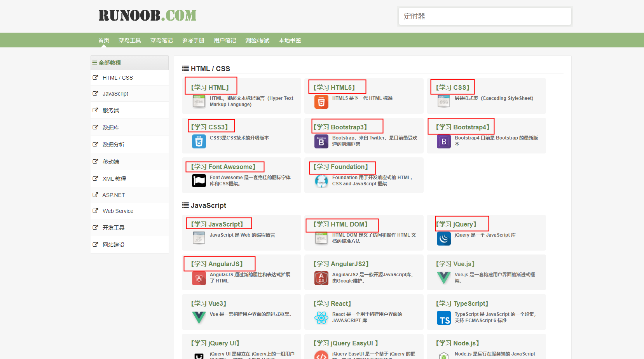Open the 【学习 jQuery UI】 tutorial title
The height and width of the screenshot is (359, 644).
(x=215, y=343)
